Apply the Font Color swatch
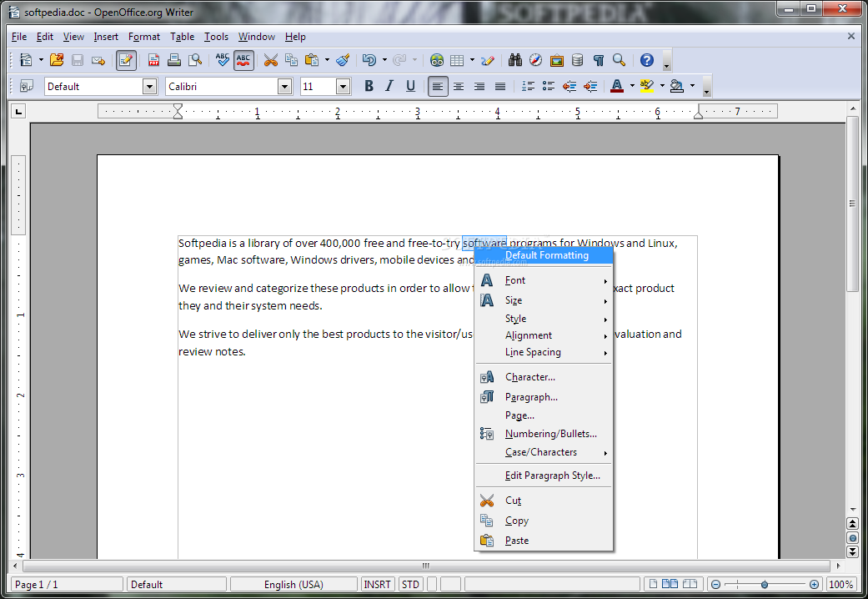The width and height of the screenshot is (868, 599). 617,86
